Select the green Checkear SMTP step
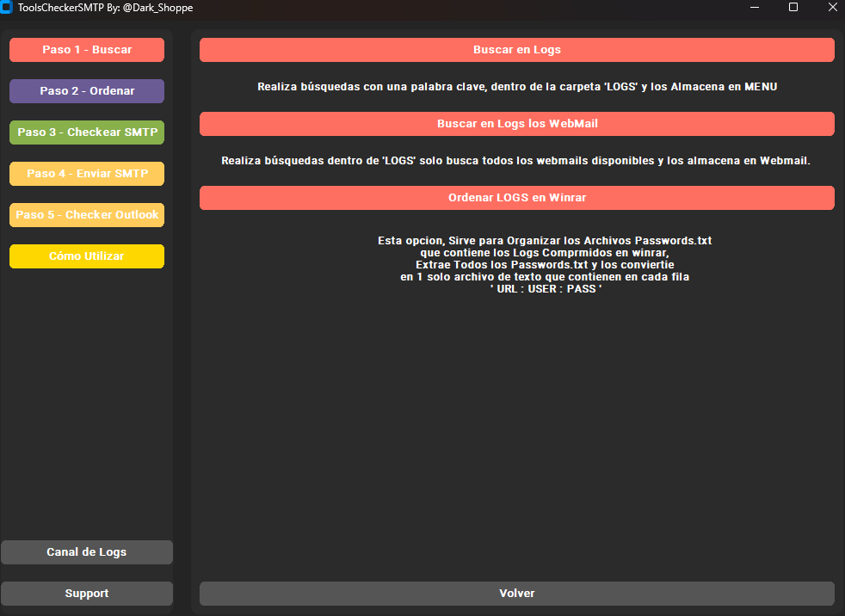 coord(86,132)
